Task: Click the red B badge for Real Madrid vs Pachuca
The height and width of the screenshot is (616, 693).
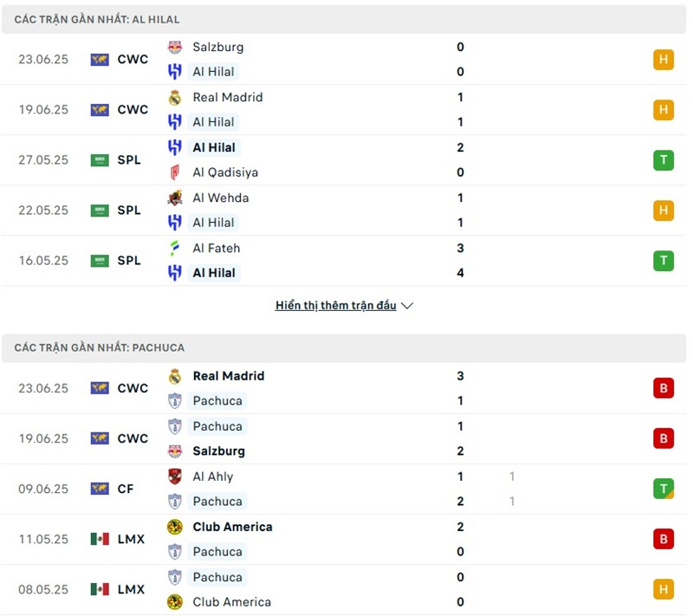Action: coord(664,388)
